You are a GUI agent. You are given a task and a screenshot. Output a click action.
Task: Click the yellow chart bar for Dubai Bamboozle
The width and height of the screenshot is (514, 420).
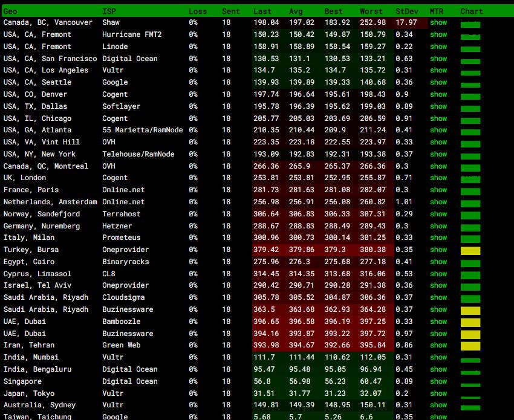point(470,323)
